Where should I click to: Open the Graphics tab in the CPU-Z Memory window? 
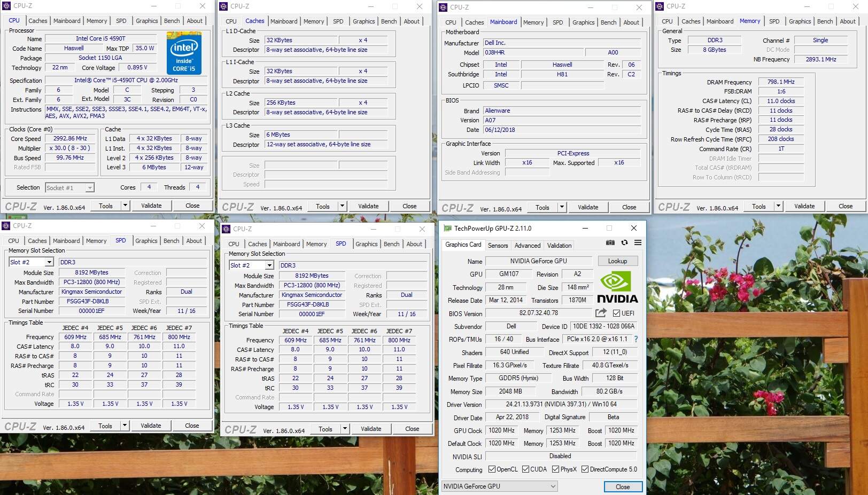800,21
